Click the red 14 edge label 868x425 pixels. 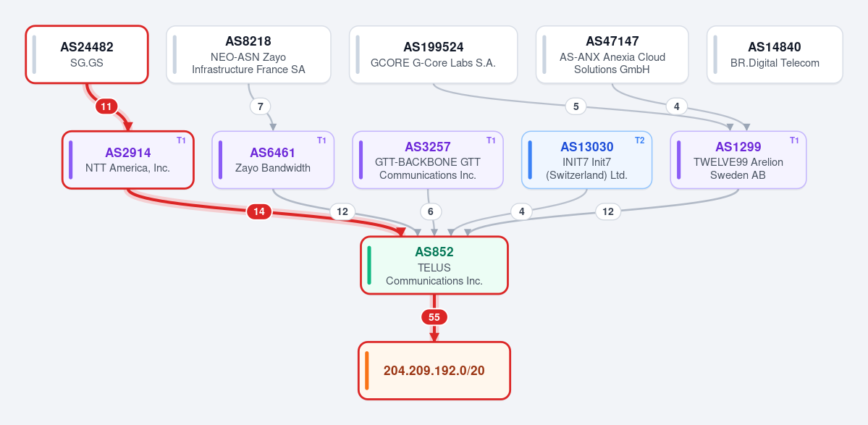tap(259, 211)
